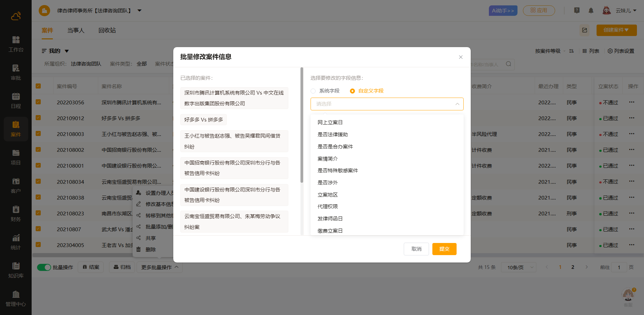Click the notification bell icon
Viewport: 644px width, 315px height.
point(591,11)
